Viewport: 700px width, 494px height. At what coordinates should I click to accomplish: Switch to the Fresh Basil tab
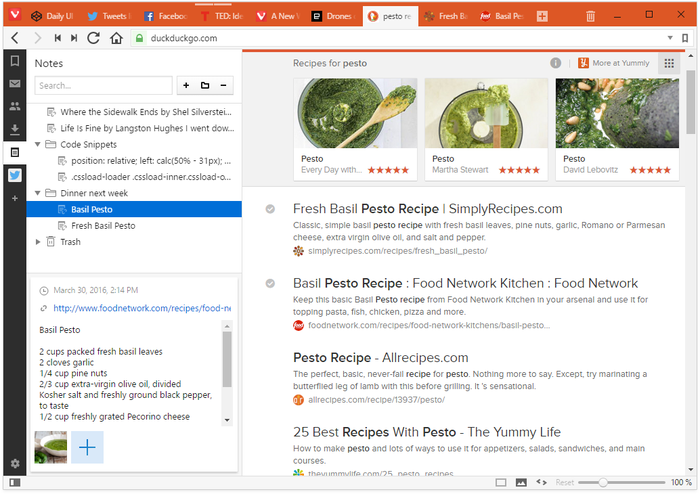coord(446,17)
